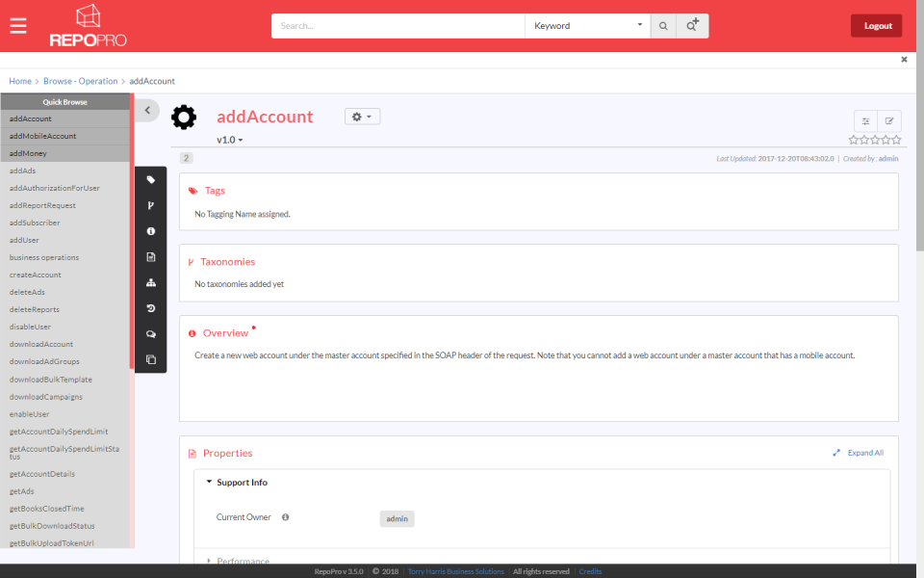Expand the Performance section
924x578 pixels.
[242, 561]
